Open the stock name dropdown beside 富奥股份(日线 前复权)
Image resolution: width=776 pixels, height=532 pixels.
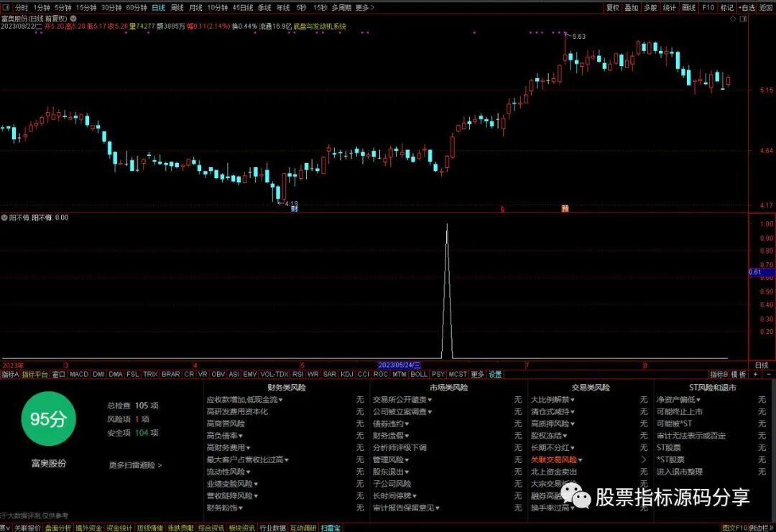[x=73, y=18]
